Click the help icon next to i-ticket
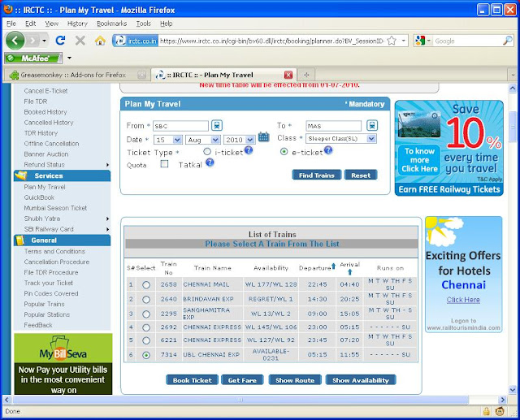520x420 pixels. click(x=249, y=150)
